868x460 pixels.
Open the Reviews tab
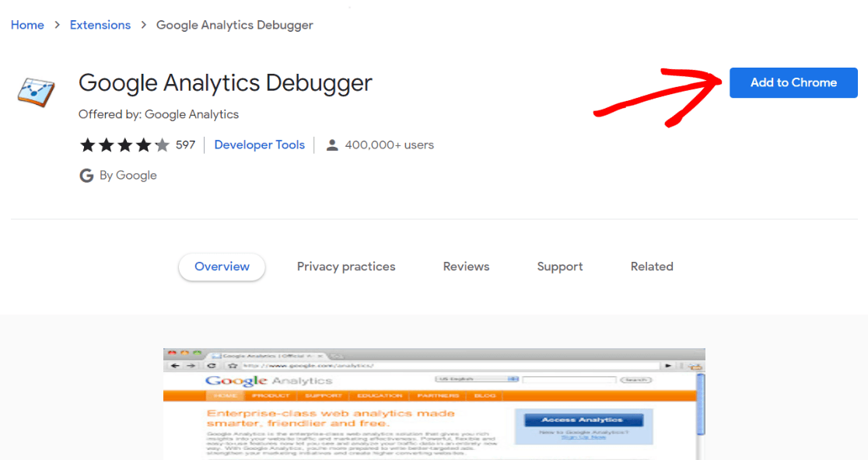[466, 267]
